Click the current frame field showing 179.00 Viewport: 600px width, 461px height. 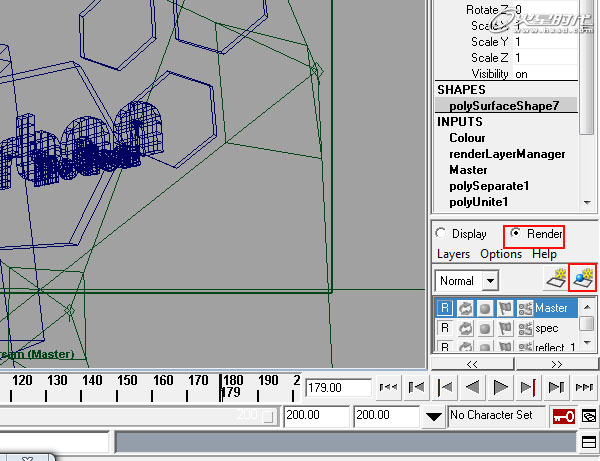coord(339,388)
